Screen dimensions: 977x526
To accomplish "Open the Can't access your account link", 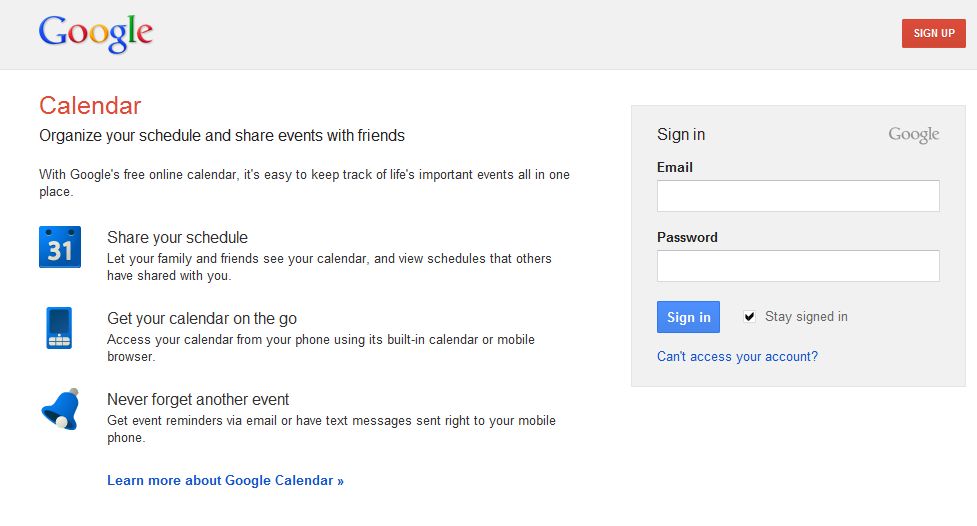I will click(737, 357).
